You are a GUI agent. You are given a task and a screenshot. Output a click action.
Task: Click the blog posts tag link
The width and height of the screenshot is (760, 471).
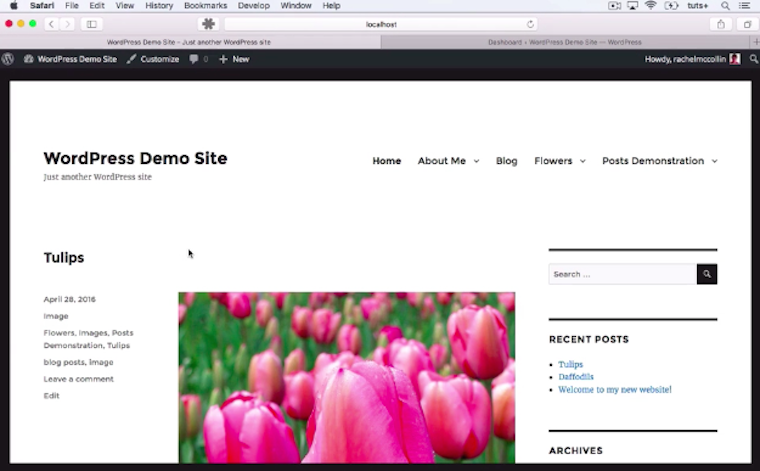64,362
